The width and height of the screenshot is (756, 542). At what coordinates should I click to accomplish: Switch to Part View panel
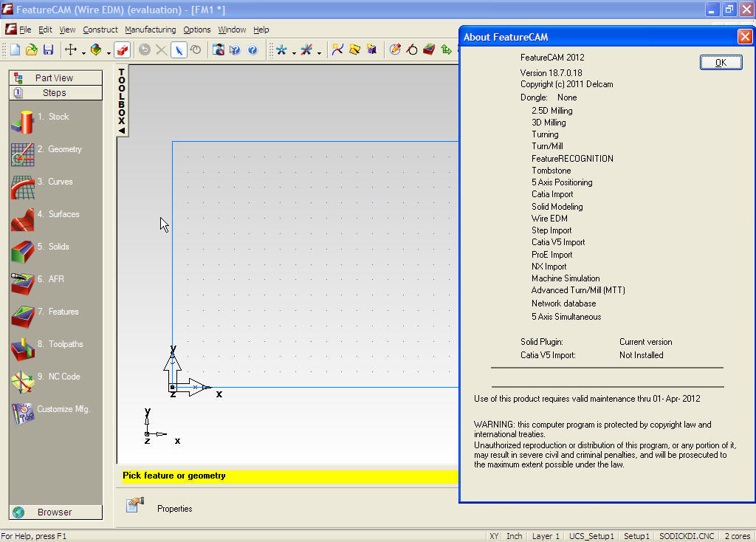[55, 78]
